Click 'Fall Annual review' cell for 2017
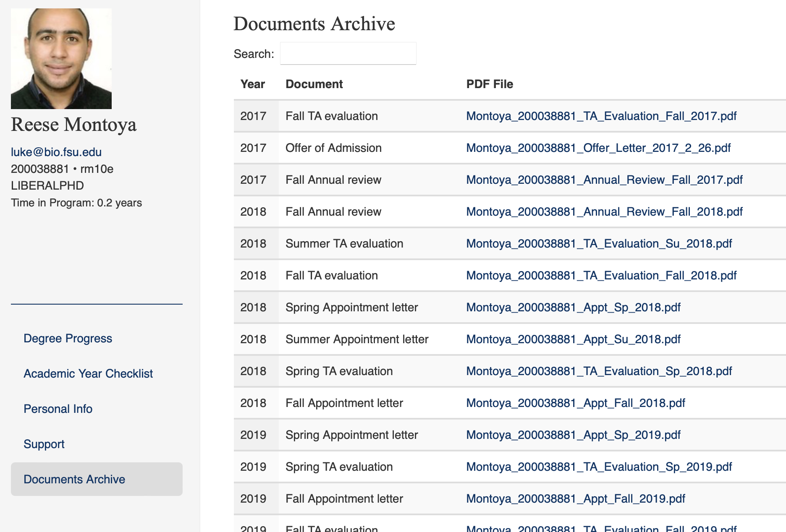Image resolution: width=786 pixels, height=532 pixels. (x=333, y=180)
